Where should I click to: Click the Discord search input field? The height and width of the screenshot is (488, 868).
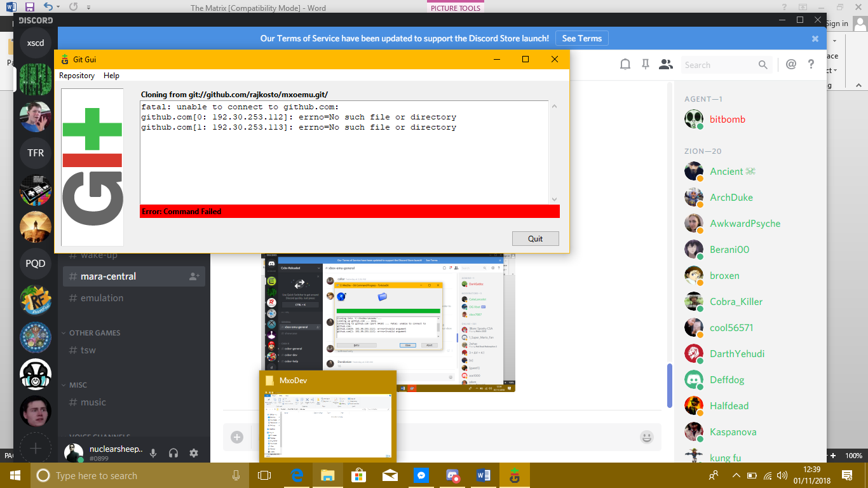[x=718, y=65]
